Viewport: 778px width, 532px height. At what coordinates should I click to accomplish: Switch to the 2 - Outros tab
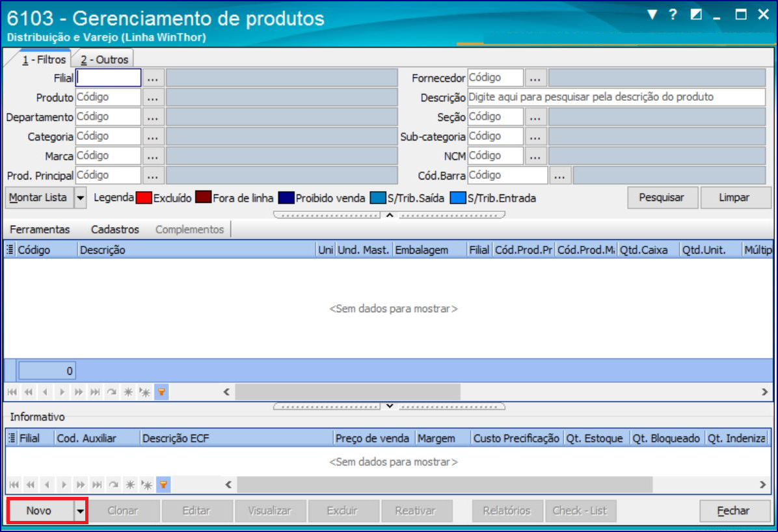[x=104, y=60]
